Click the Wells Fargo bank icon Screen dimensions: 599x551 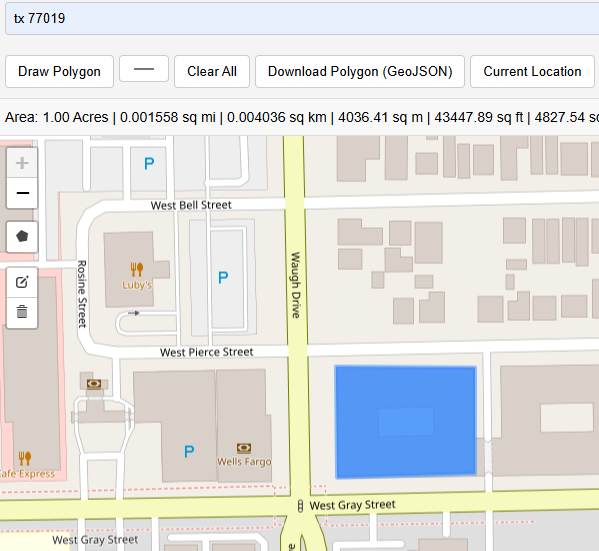click(244, 448)
